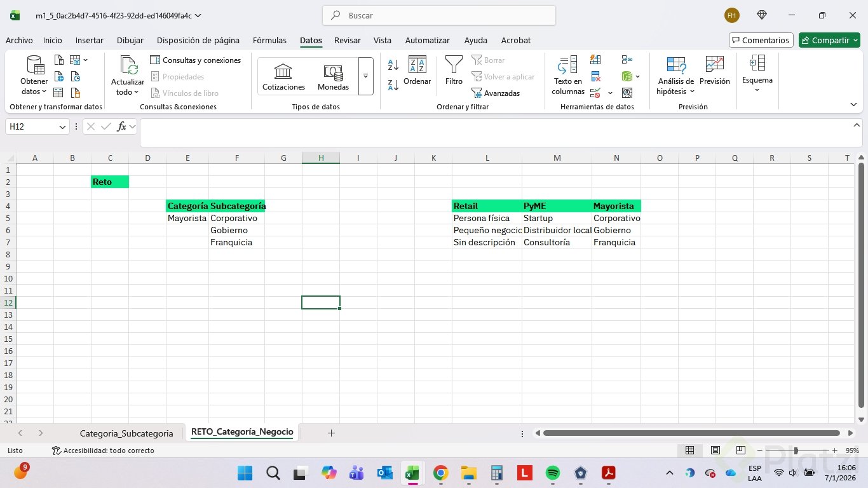Collapse the ribbon with the chevron
Image resolution: width=868 pixels, height=488 pixels.
853,105
